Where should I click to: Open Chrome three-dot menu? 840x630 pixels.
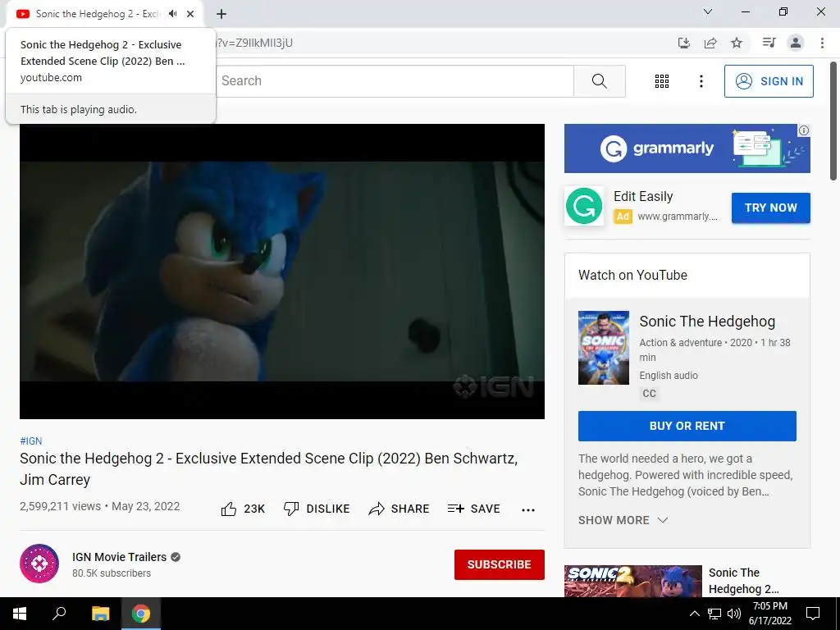[822, 43]
